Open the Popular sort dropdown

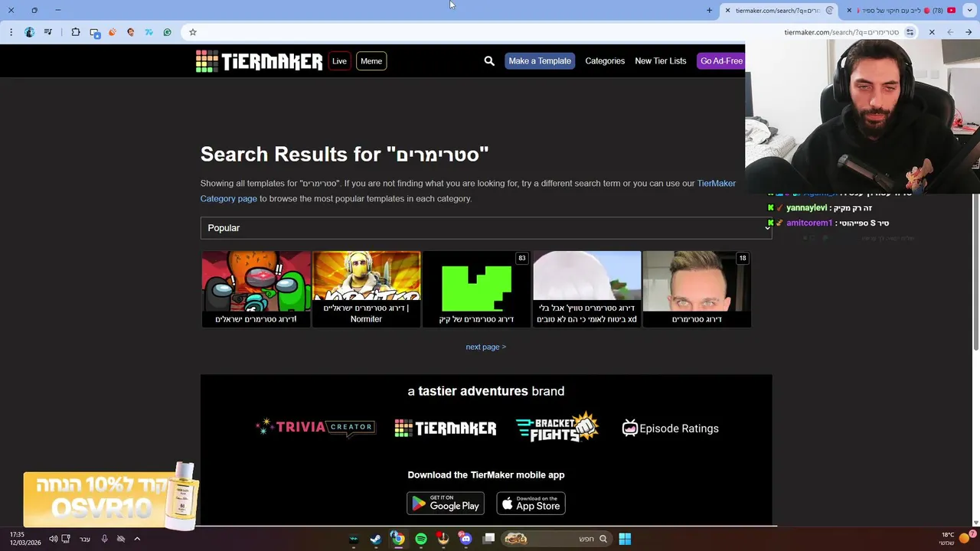click(x=486, y=228)
